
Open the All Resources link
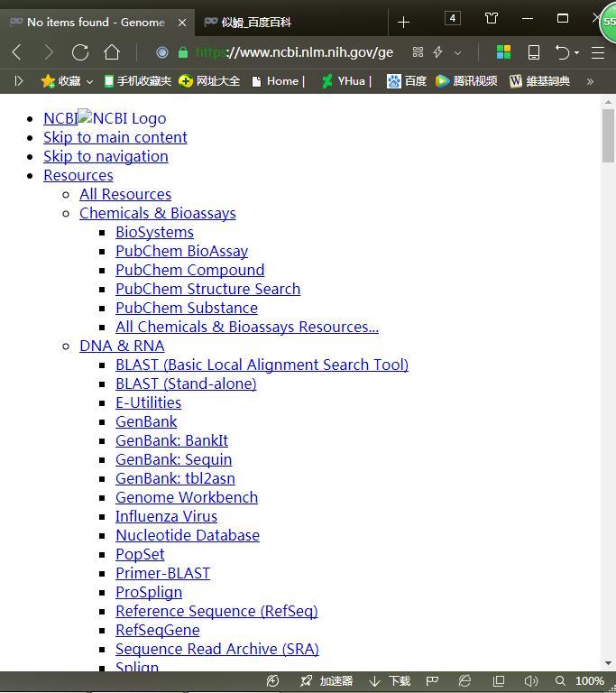point(125,195)
